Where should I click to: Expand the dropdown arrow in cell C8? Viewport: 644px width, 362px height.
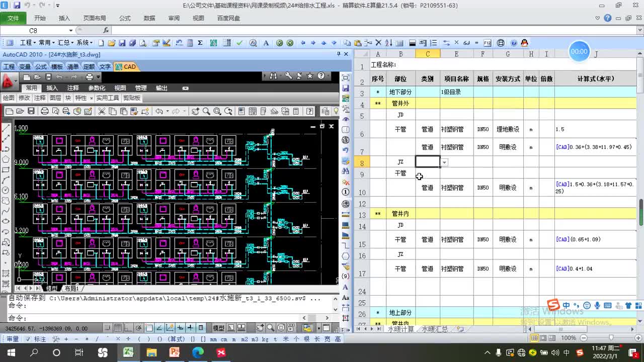tap(444, 162)
